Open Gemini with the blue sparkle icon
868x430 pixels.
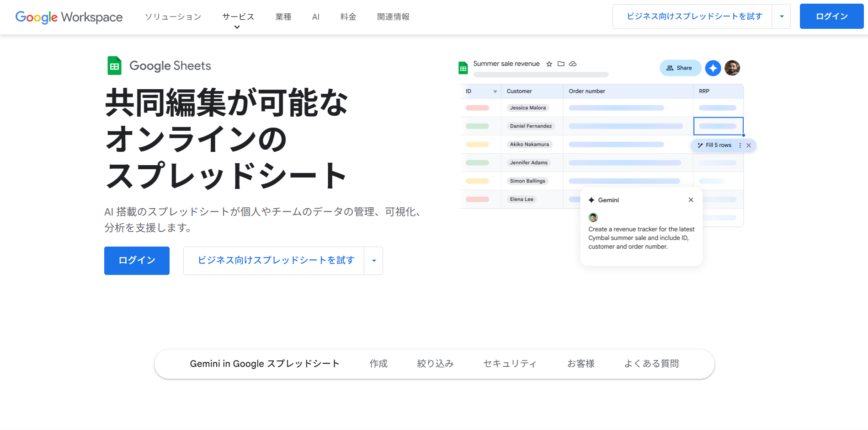[x=713, y=68]
